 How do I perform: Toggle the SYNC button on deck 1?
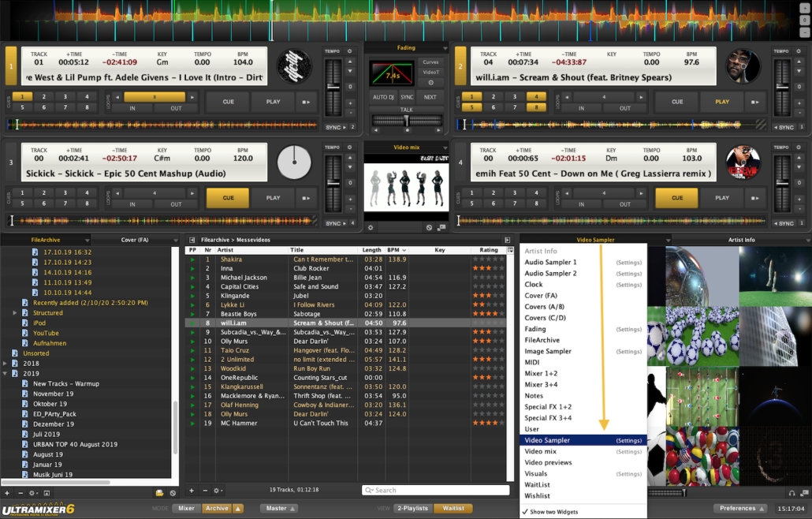tap(333, 127)
